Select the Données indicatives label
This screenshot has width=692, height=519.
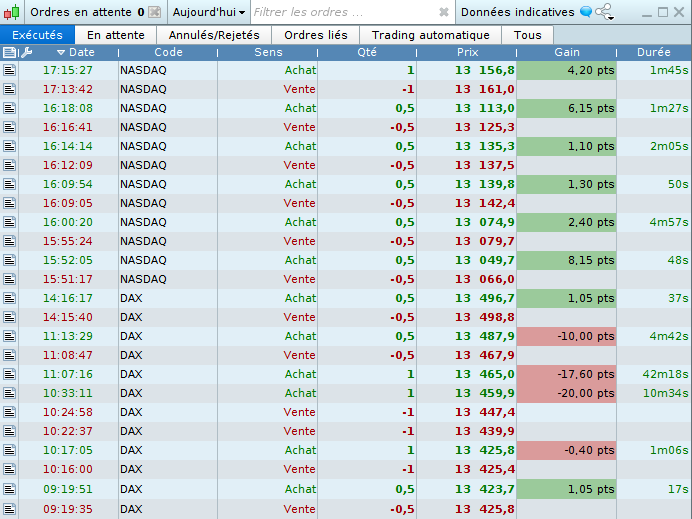coord(517,12)
